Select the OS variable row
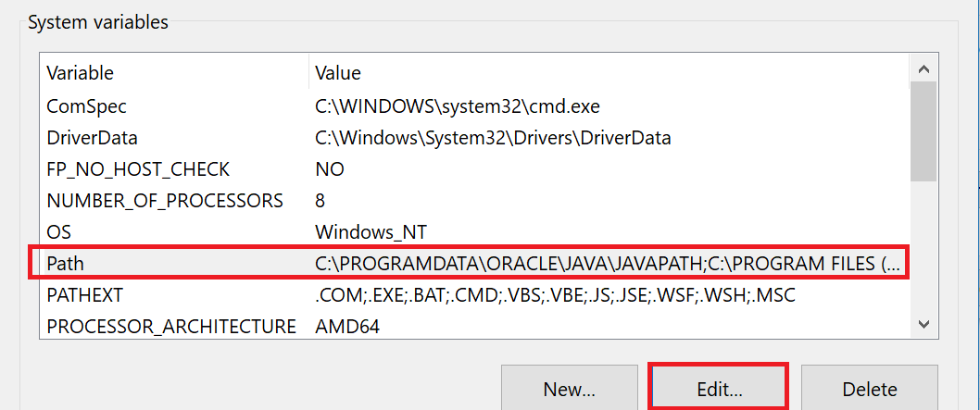The height and width of the screenshot is (410, 980). (57, 231)
